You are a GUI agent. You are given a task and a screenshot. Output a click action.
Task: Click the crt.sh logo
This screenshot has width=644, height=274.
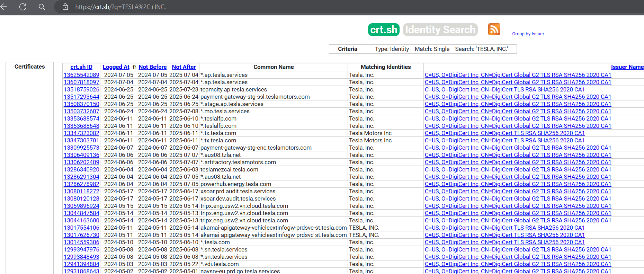(384, 30)
